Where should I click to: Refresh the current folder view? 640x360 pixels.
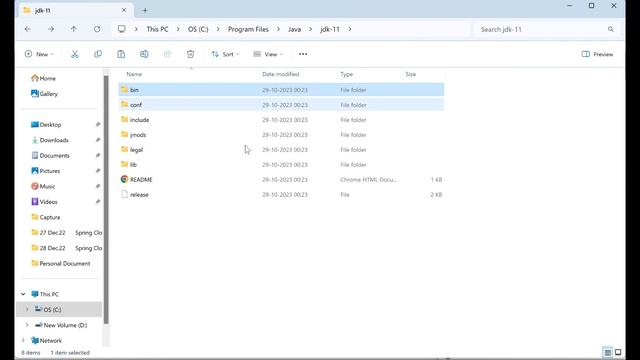[x=97, y=29]
